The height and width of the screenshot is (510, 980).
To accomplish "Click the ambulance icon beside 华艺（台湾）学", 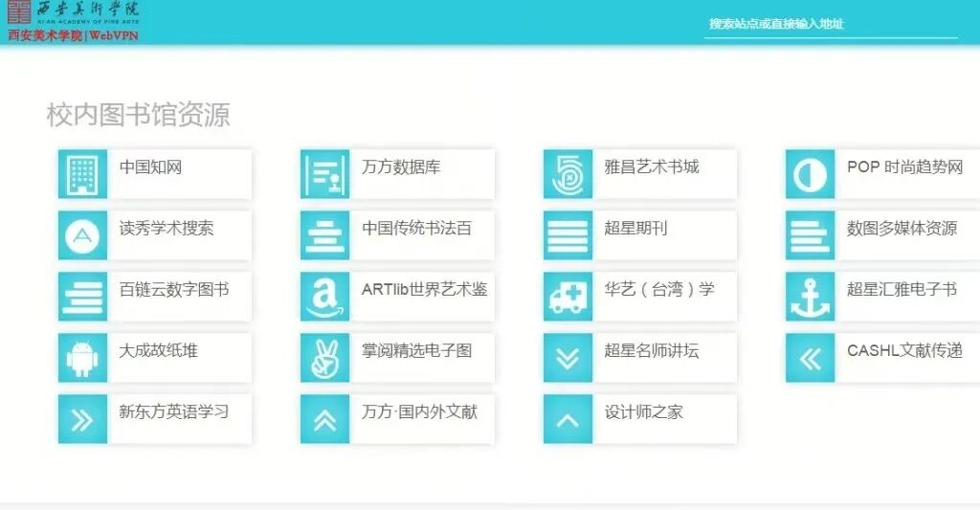I will point(568,297).
